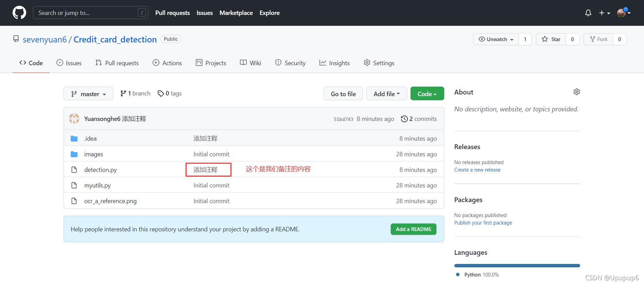Star this repository
Screen dimensions: 644x285
551,39
